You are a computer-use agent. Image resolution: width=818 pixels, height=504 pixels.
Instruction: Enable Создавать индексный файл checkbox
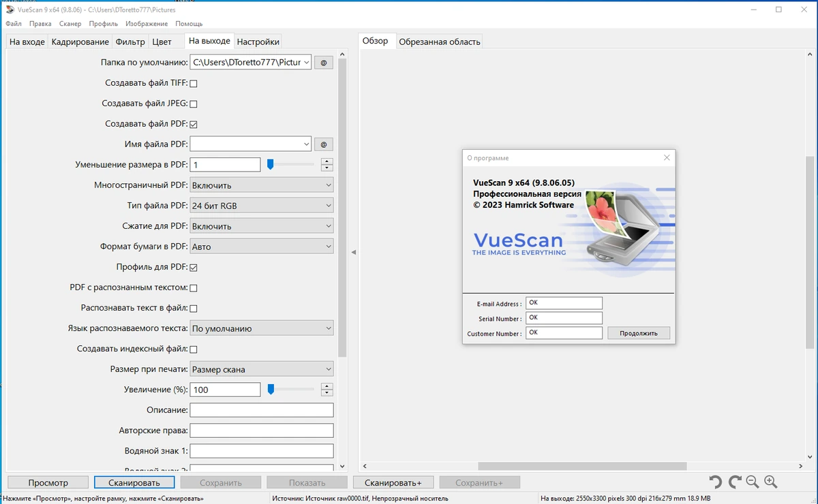194,349
